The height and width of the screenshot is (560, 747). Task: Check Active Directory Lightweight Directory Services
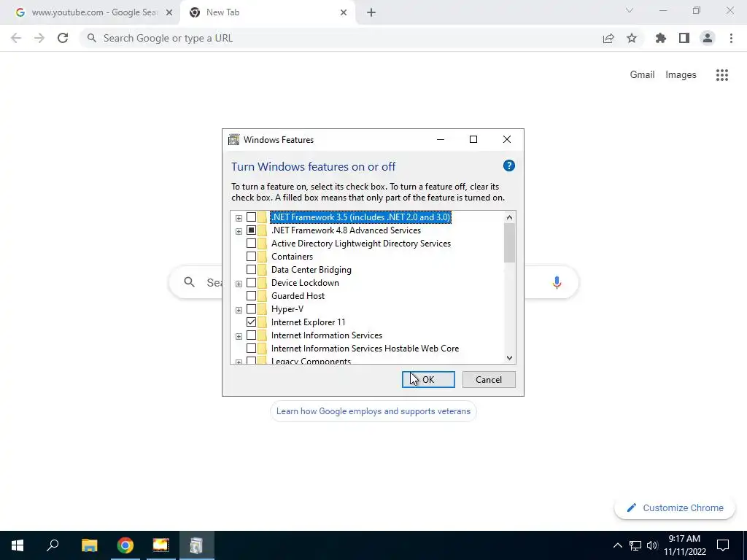(251, 244)
